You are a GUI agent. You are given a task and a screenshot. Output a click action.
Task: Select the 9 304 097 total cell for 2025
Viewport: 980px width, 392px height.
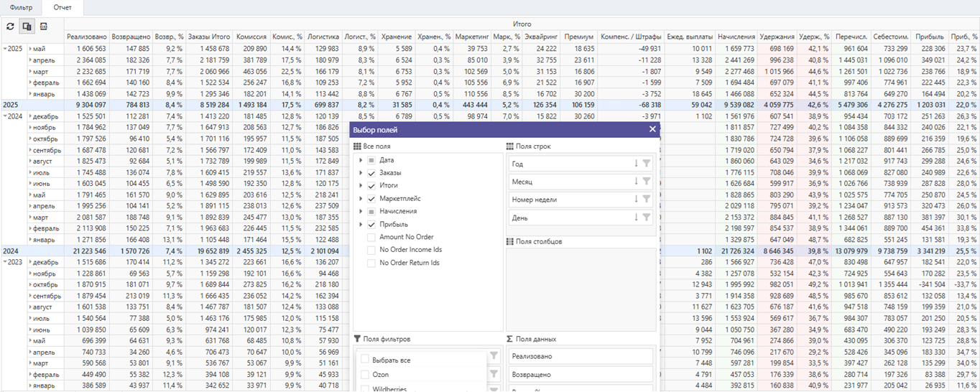87,105
